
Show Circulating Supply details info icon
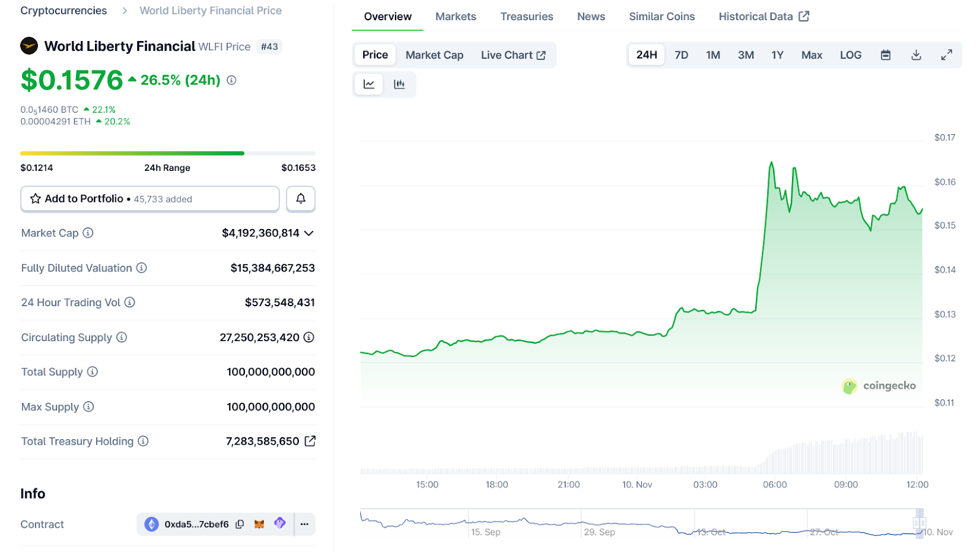[309, 337]
